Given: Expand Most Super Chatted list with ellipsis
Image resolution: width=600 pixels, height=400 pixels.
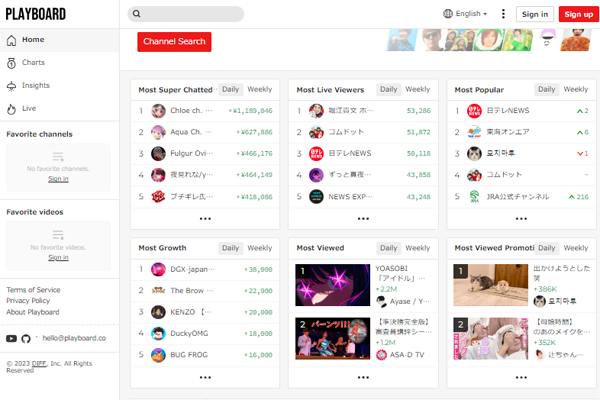Looking at the screenshot, I should click(x=205, y=218).
